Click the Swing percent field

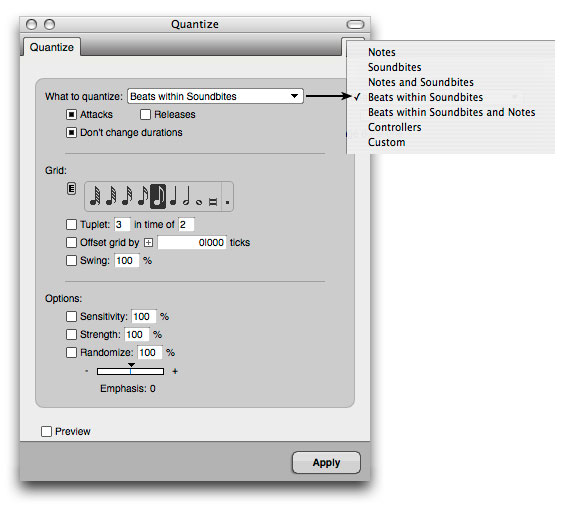click(x=127, y=260)
